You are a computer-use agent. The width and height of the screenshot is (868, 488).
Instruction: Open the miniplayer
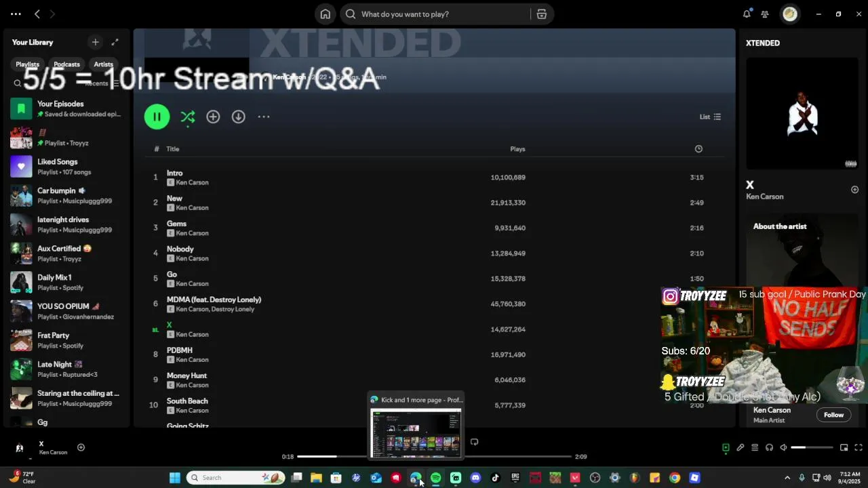[844, 447]
